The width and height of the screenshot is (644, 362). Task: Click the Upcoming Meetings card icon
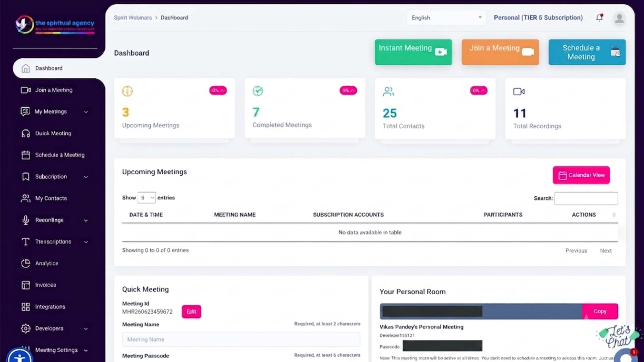pos(127,91)
